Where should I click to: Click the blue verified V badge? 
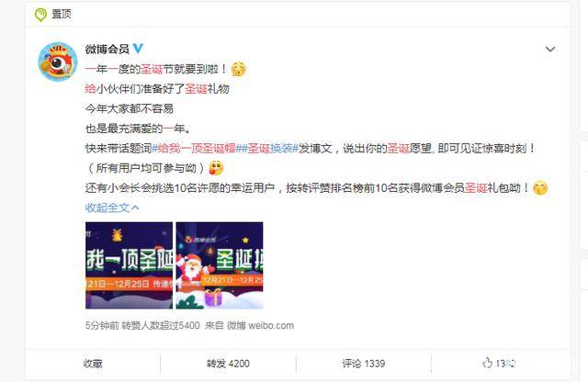pyautogui.click(x=138, y=49)
